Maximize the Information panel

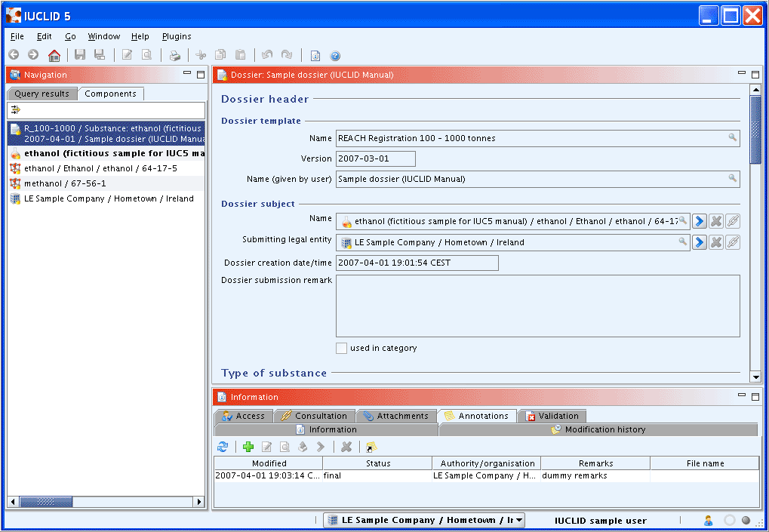point(755,397)
